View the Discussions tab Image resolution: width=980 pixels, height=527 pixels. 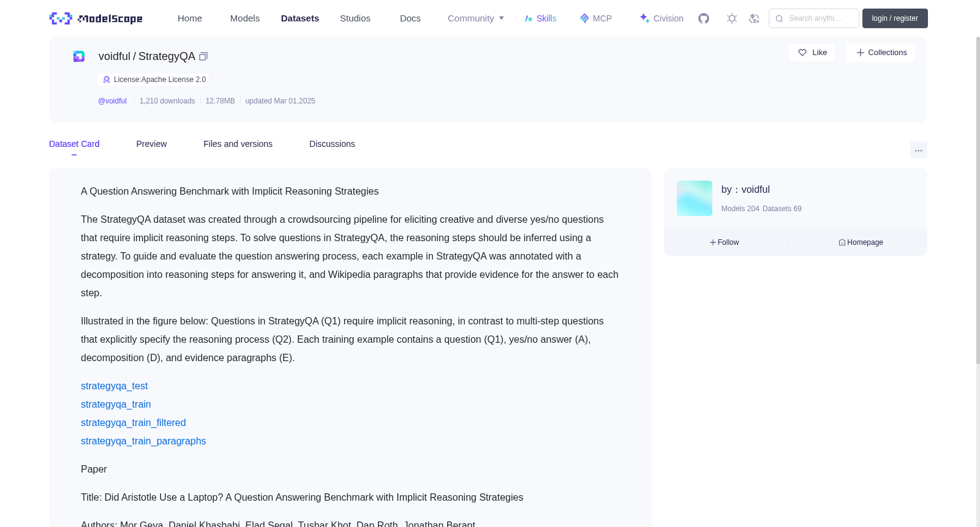[x=332, y=144]
